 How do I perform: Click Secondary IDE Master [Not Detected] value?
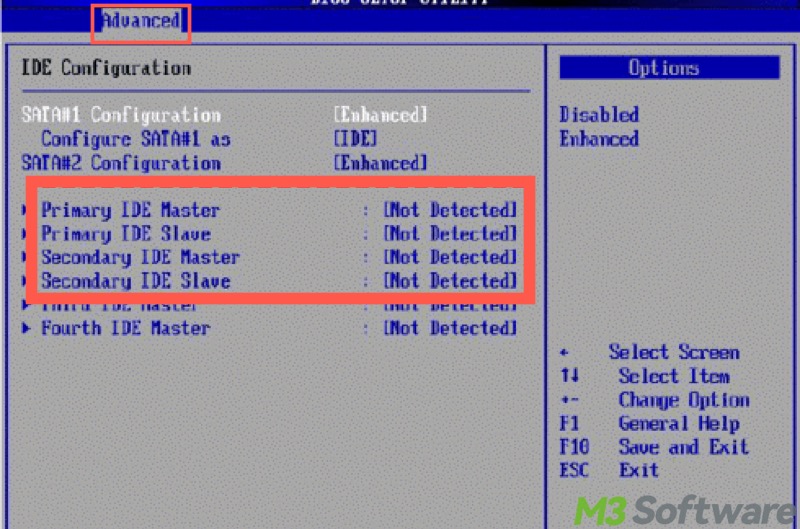(x=451, y=258)
